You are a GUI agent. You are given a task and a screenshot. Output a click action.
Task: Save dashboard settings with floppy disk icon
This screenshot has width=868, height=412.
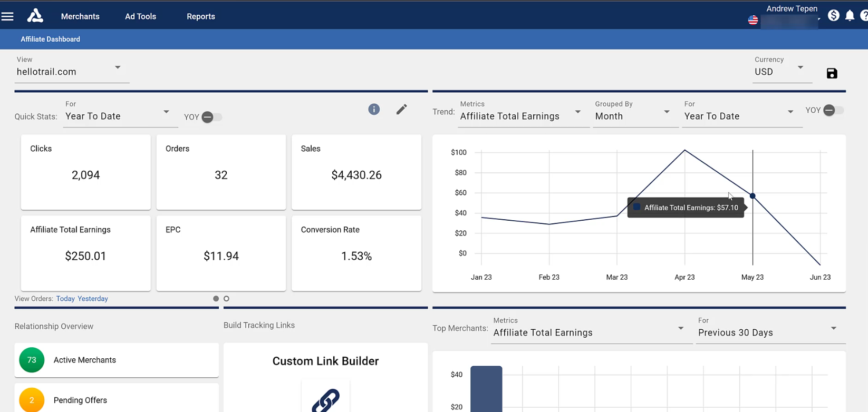click(x=832, y=73)
